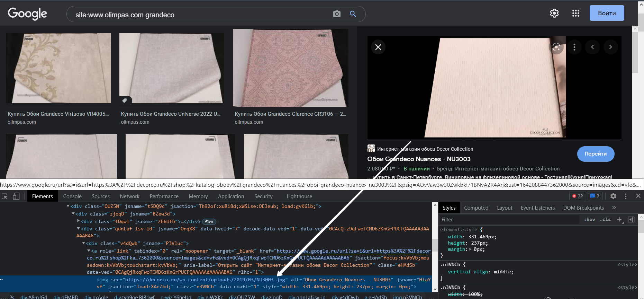644x299 pixels.
Task: Collapse the div class OUZ5W node
Action: pyautogui.click(x=68, y=206)
